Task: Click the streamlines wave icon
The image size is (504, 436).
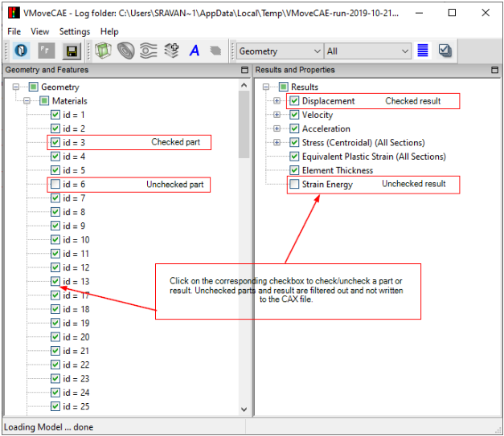Action: click(x=149, y=51)
